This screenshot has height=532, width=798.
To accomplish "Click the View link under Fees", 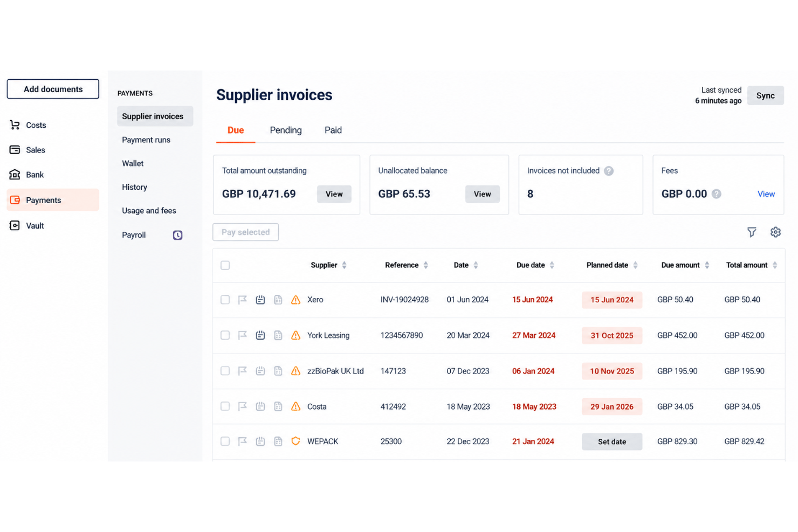I will (x=766, y=194).
